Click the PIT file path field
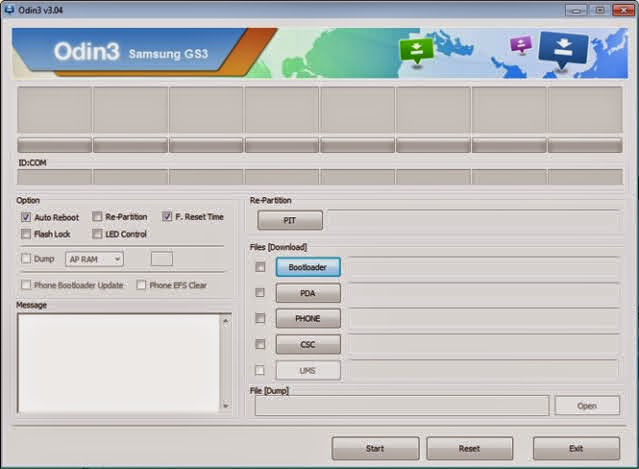This screenshot has width=639, height=469. pyautogui.click(x=474, y=220)
